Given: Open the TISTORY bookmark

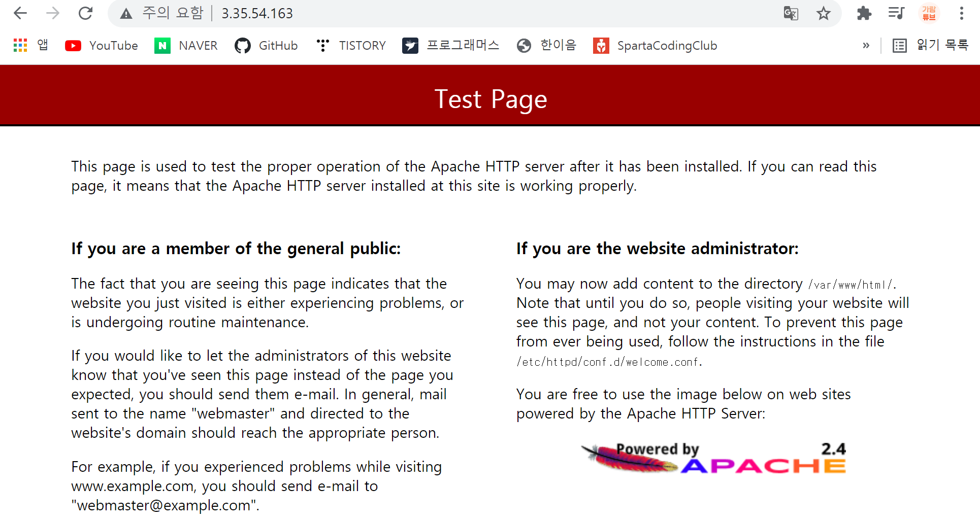Looking at the screenshot, I should click(350, 46).
